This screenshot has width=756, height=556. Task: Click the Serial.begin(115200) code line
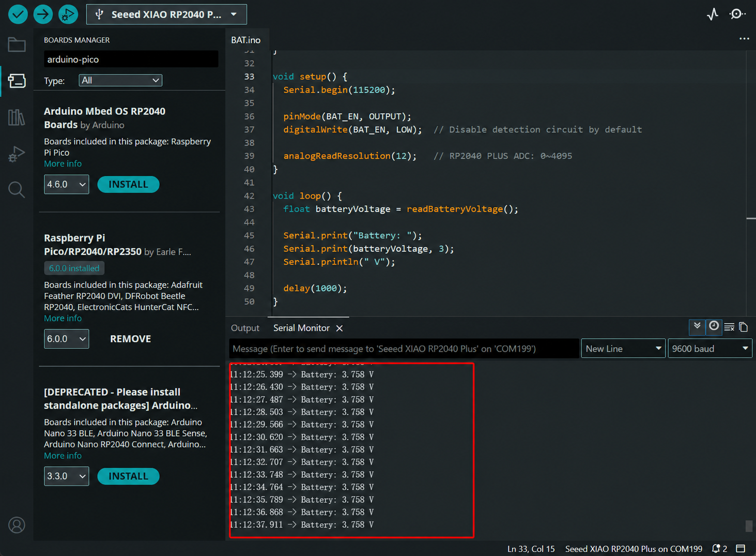(x=339, y=90)
